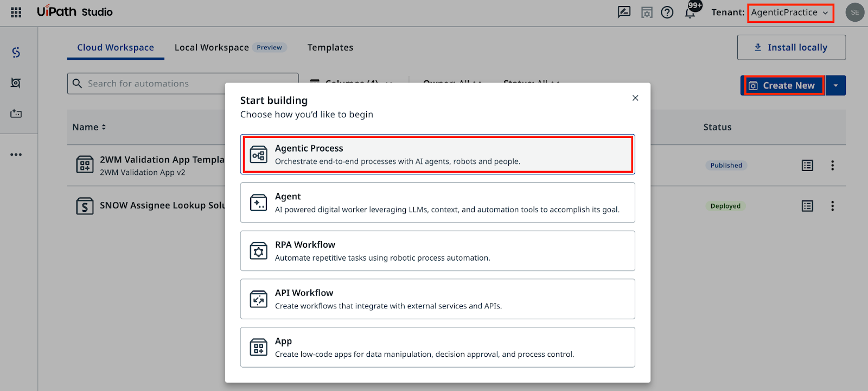Expand the arrow beside Create New
Screen dimensions: 868x391
pos(835,85)
